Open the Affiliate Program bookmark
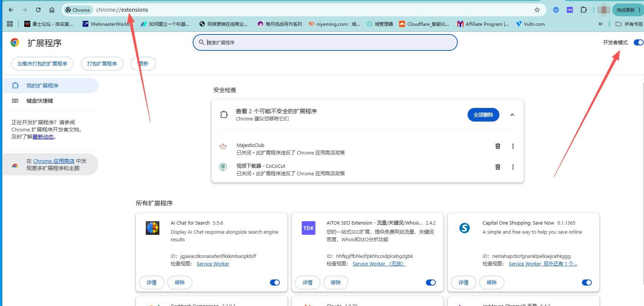 coord(483,24)
